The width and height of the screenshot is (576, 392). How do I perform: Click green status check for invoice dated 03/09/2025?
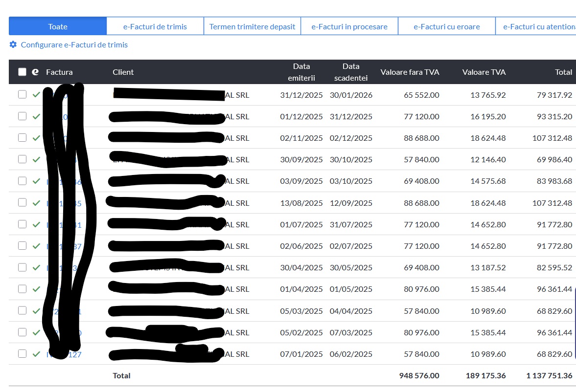coord(36,181)
